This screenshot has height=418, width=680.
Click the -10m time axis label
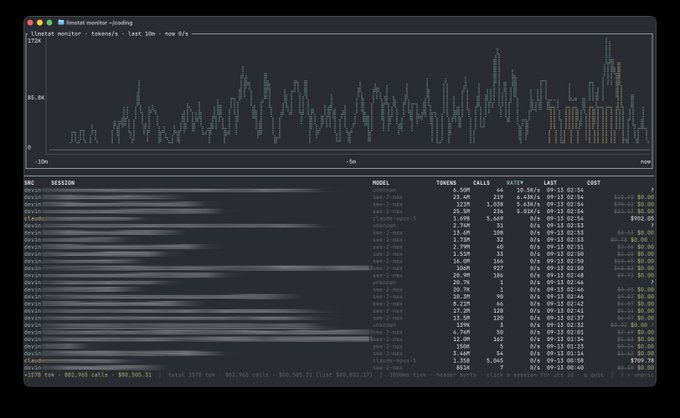coord(41,162)
